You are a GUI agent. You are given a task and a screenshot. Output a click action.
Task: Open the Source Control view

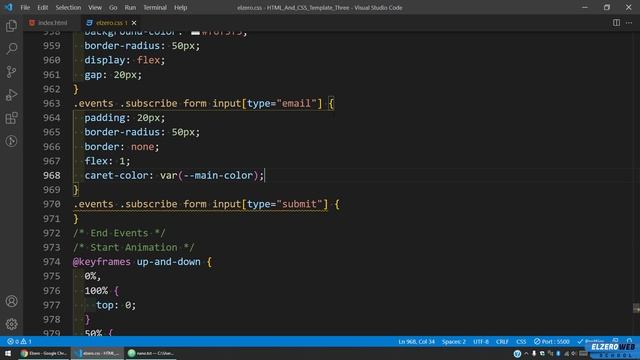click(11, 72)
